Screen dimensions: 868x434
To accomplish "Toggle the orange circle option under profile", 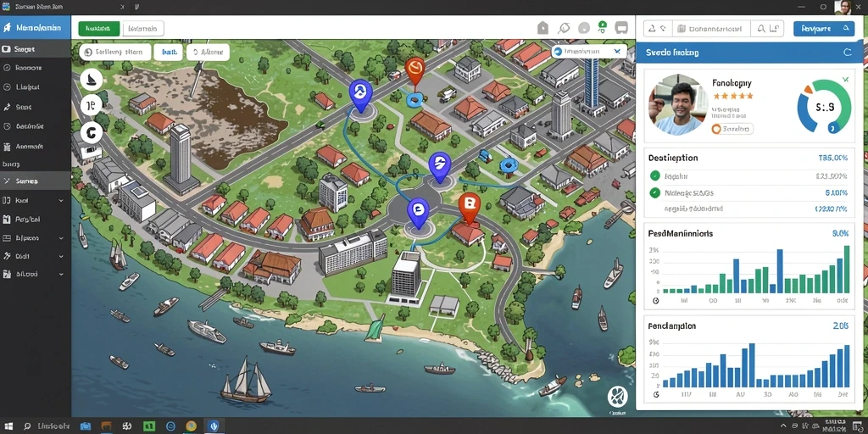I will (x=715, y=129).
